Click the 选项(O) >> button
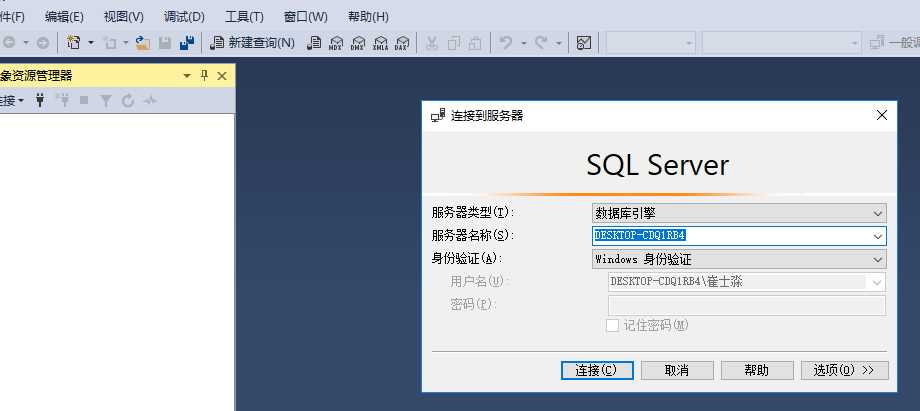920x411 pixels. [x=844, y=370]
